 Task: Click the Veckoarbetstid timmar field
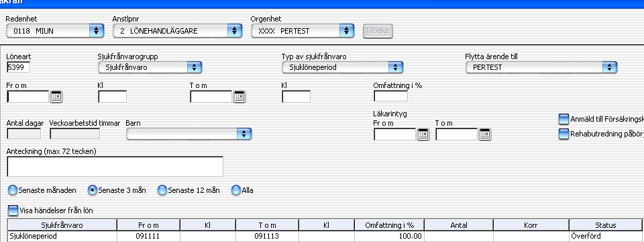tap(74, 134)
